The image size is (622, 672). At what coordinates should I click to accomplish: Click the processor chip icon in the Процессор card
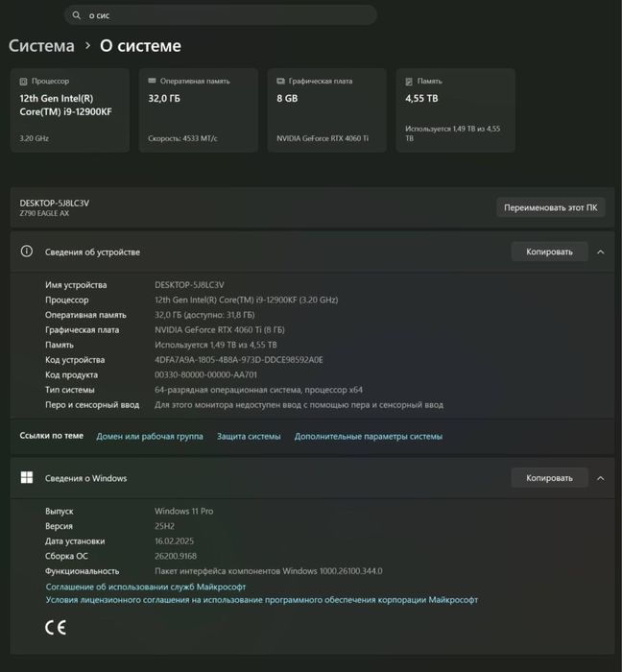tap(24, 82)
